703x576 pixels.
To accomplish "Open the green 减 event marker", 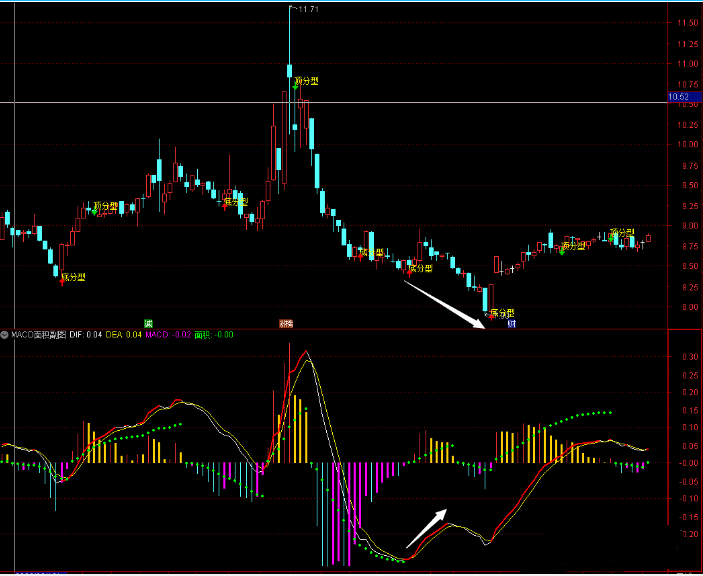I will tap(148, 324).
